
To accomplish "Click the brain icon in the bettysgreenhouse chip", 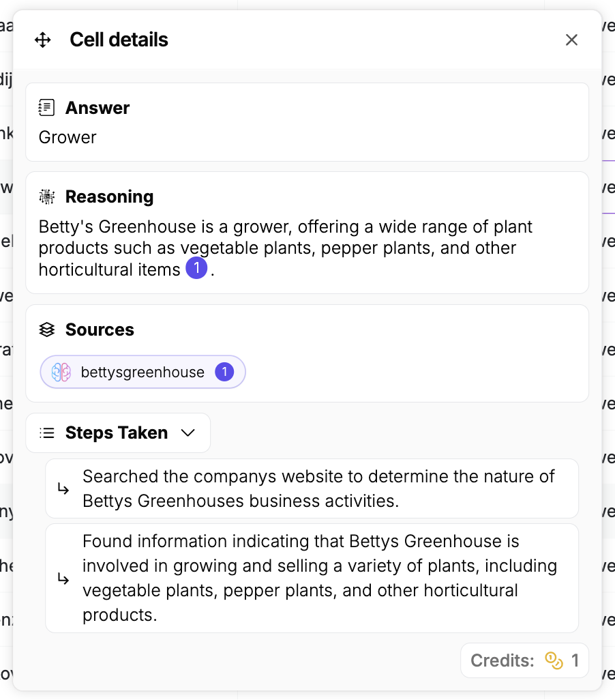I will click(x=61, y=372).
